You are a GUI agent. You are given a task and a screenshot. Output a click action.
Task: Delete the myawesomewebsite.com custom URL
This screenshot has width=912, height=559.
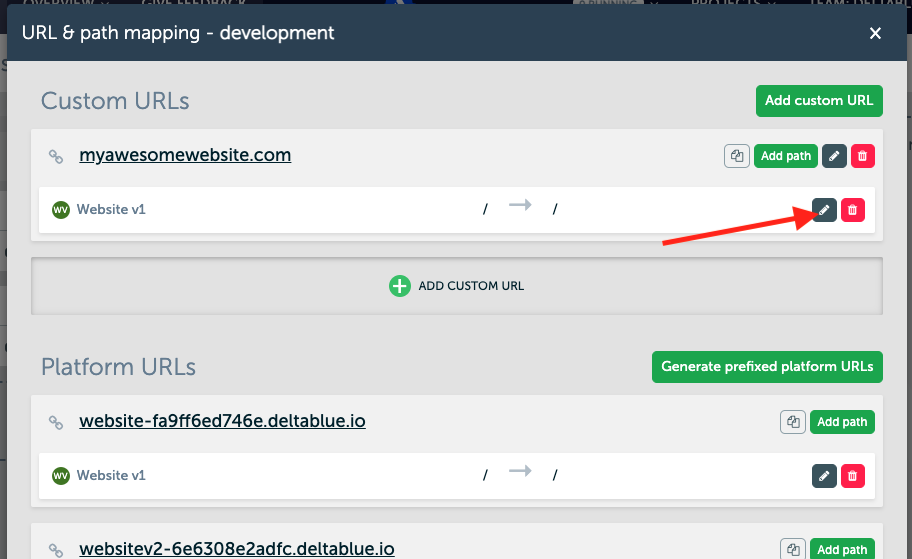click(x=862, y=156)
